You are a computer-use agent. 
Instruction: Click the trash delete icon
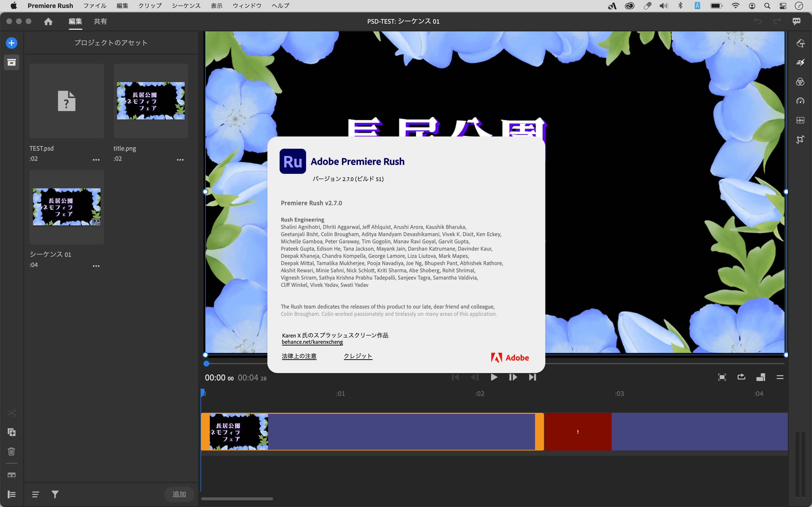(x=11, y=451)
